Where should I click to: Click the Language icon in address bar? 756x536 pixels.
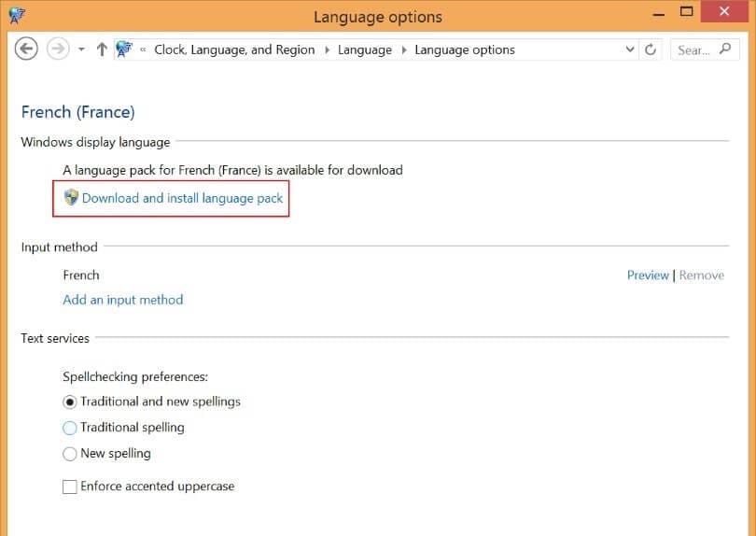click(x=123, y=49)
